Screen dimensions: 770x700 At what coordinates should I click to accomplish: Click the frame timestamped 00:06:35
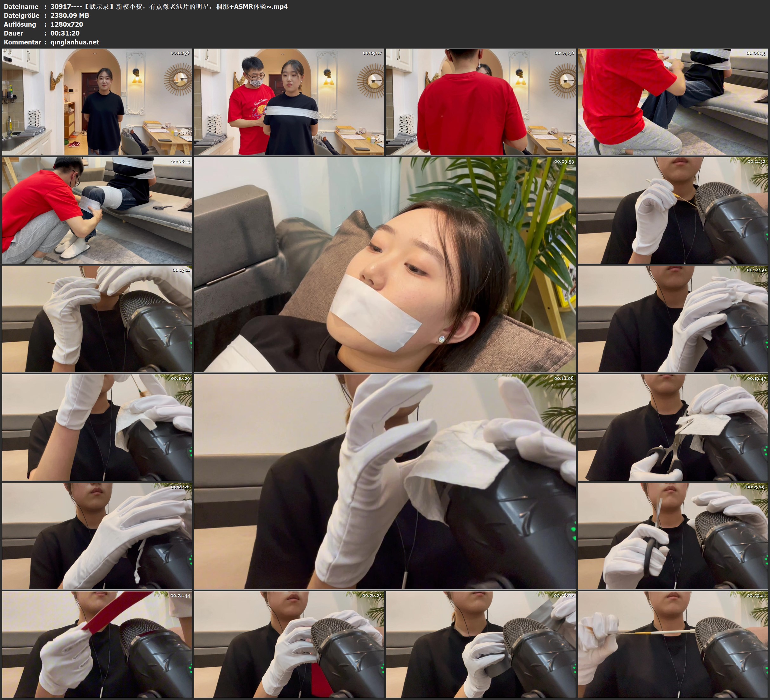point(673,102)
